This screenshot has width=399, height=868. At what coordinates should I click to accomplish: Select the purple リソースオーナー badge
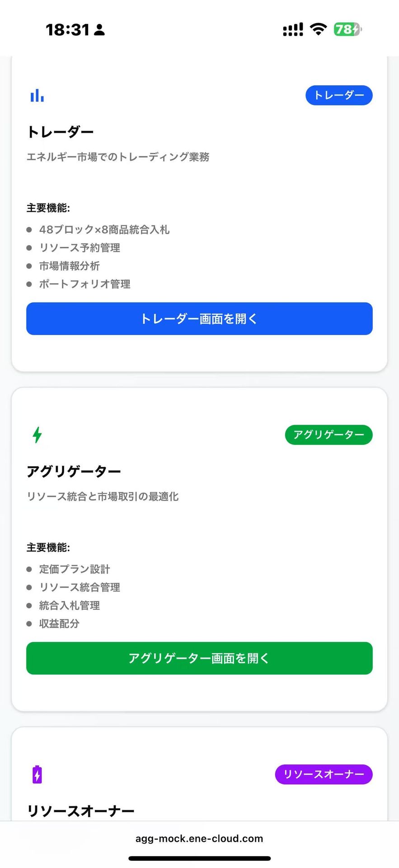click(x=324, y=774)
